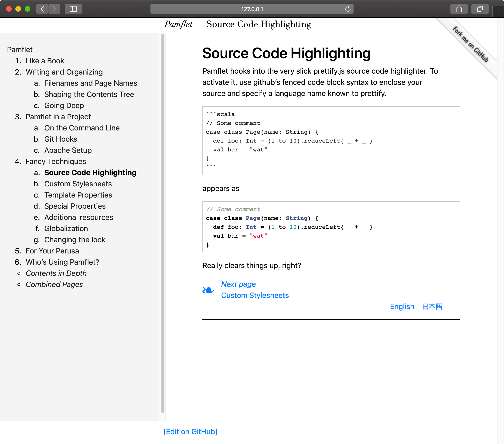Click the red "wat" string in highlighted code
Viewport: 504px width, 444px height.
coord(259,236)
